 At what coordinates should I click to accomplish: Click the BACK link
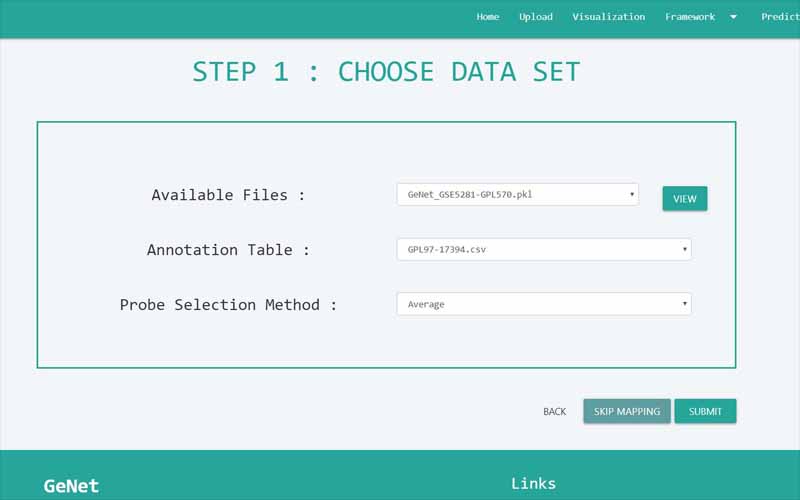click(x=554, y=411)
